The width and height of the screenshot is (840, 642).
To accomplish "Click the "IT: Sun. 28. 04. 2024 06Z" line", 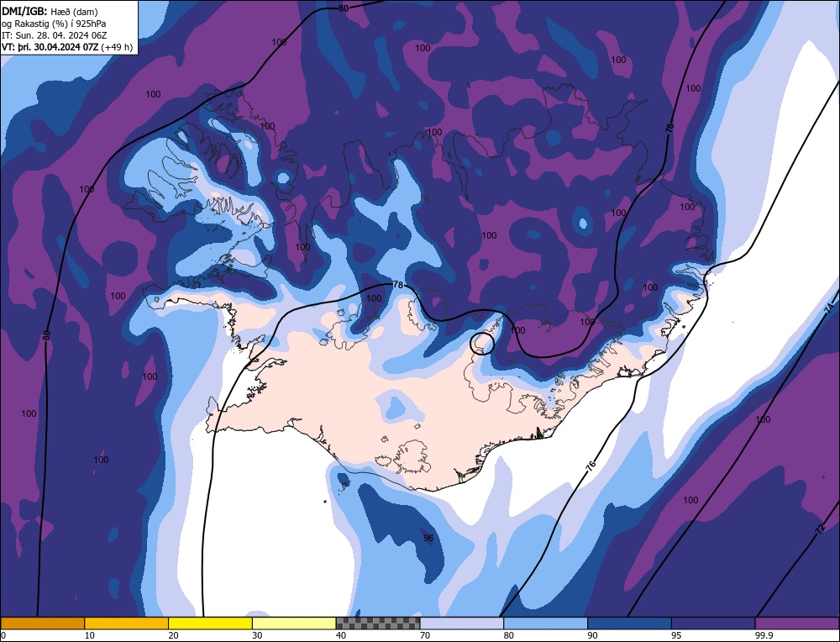I will [54, 35].
